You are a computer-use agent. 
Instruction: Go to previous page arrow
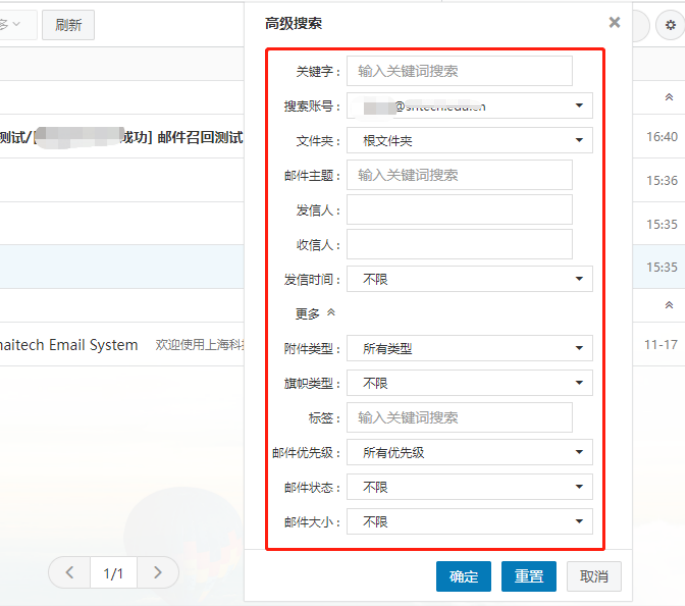69,572
